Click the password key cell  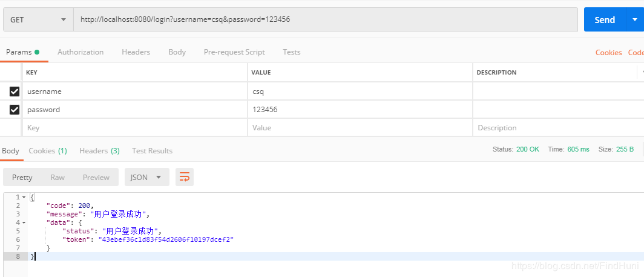[134, 110]
